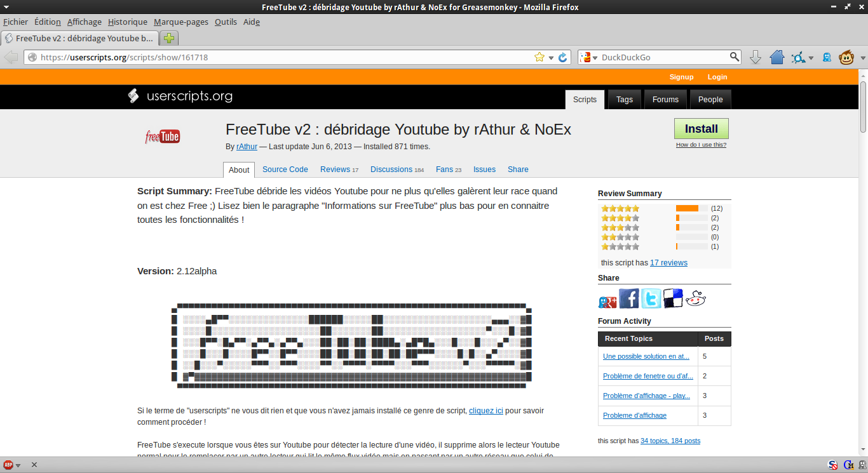Click the Ghostery ghost toolbar icon
This screenshot has height=473, width=868.
click(x=827, y=57)
